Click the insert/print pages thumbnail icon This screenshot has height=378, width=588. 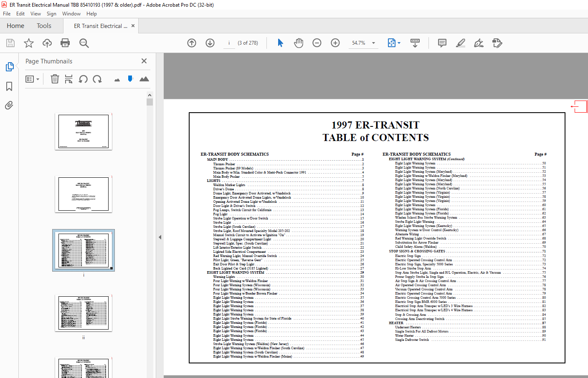(x=69, y=79)
